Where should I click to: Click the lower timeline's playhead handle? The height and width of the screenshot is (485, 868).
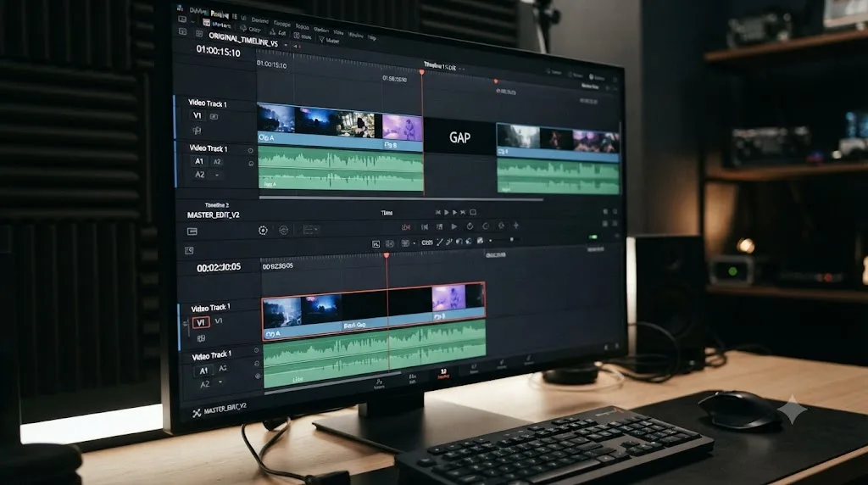pos(387,255)
